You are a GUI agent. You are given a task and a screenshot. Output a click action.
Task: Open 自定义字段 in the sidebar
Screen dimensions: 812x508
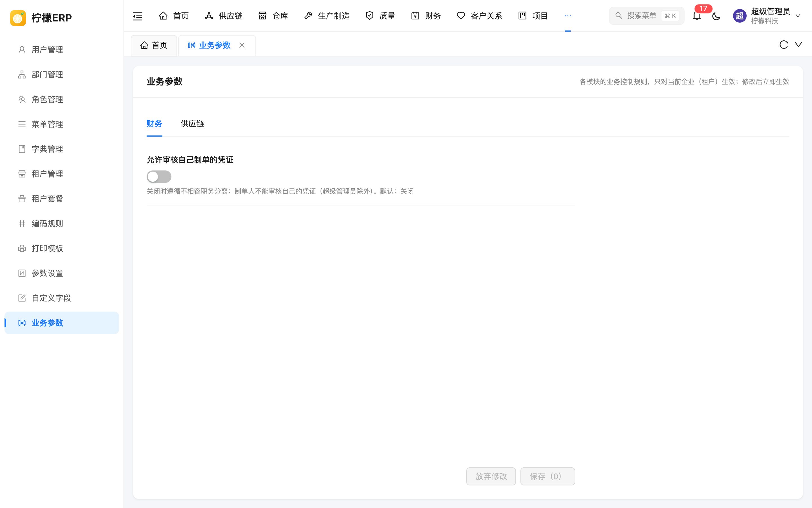click(62, 298)
